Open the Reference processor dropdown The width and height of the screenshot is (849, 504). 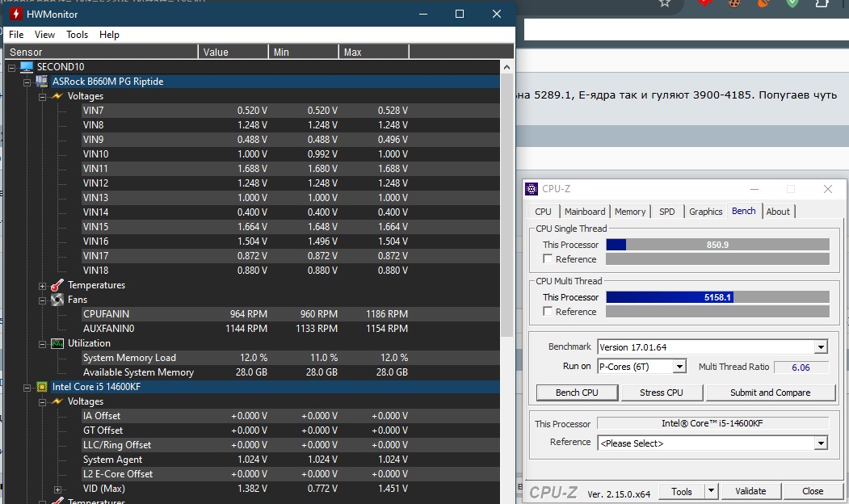(x=821, y=443)
